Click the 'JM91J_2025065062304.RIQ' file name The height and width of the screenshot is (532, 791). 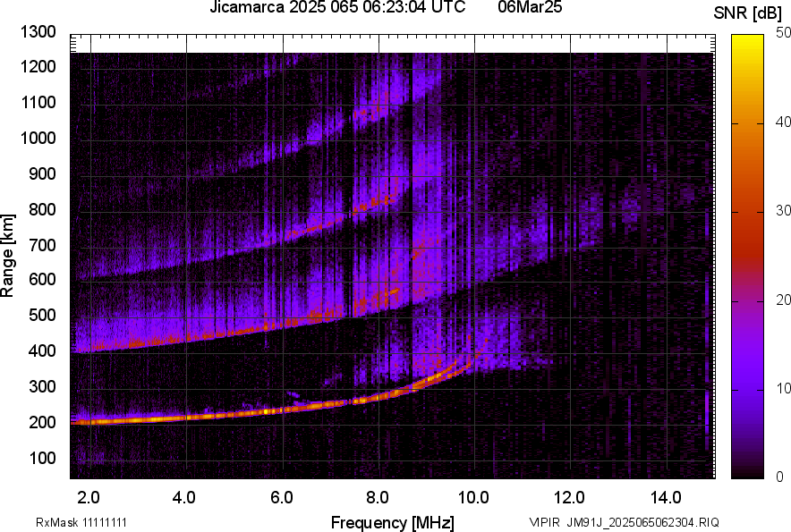pos(642,522)
